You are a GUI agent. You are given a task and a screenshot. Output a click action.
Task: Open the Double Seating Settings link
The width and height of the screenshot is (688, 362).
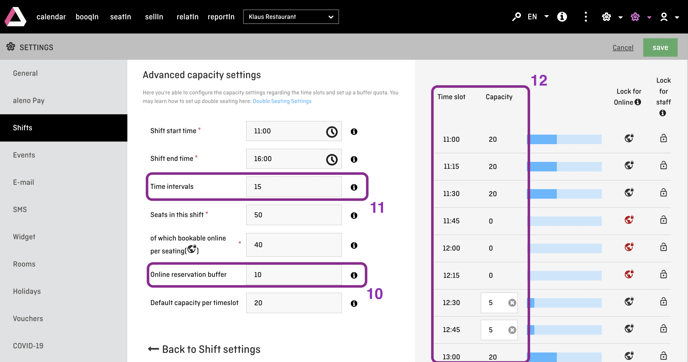pos(282,101)
